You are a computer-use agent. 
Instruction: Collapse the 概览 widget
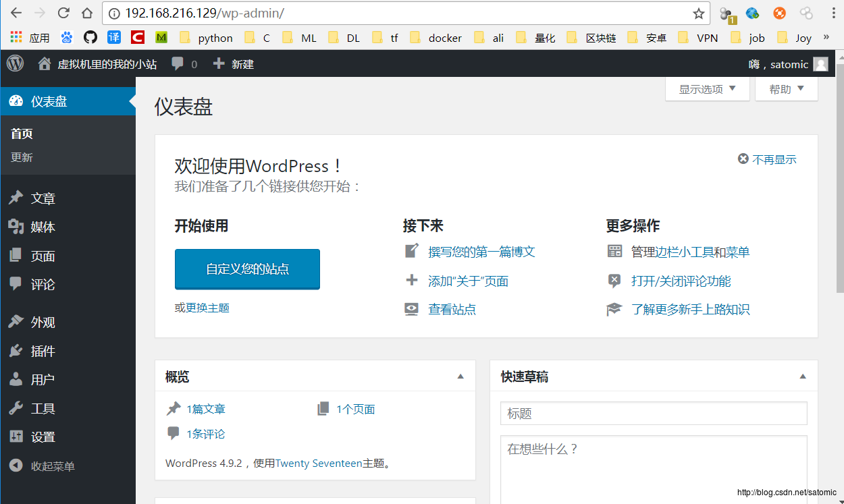pyautogui.click(x=460, y=376)
